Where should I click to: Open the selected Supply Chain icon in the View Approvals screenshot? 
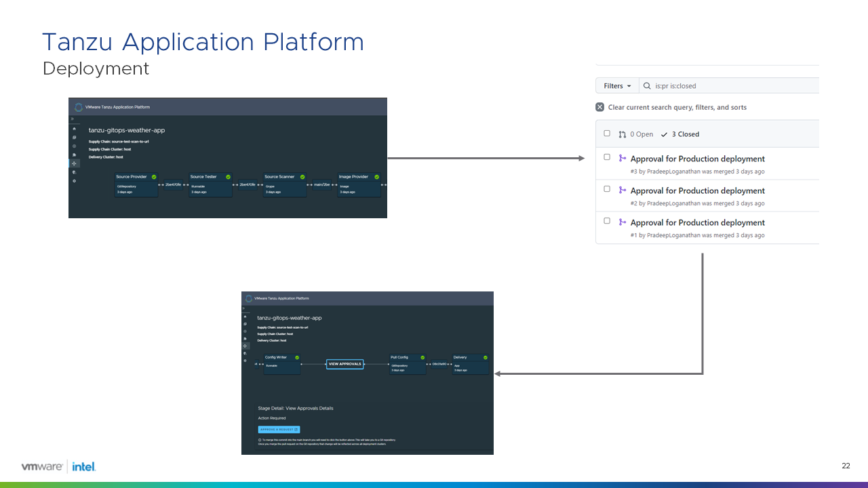[x=245, y=346]
